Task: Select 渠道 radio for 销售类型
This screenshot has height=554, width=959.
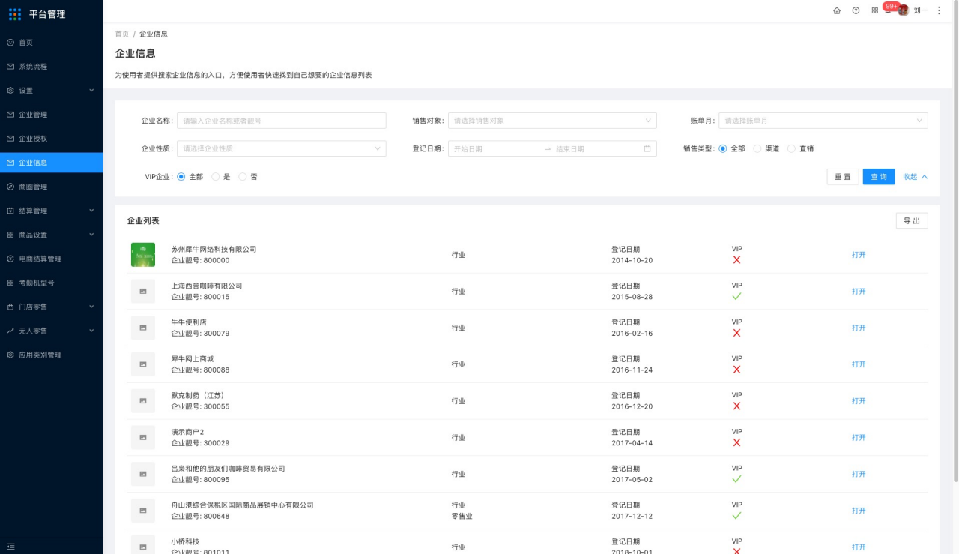Action: tap(757, 149)
